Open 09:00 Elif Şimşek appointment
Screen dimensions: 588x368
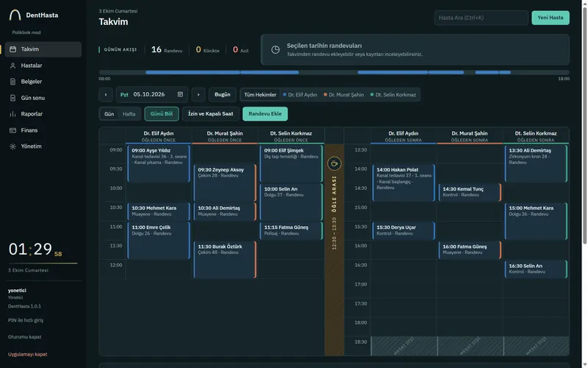291,163
